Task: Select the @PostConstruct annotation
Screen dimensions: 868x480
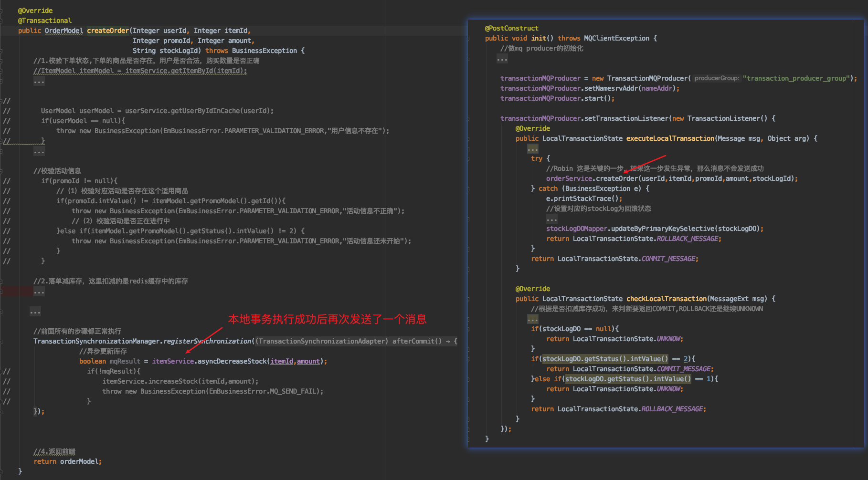Action: (x=512, y=28)
